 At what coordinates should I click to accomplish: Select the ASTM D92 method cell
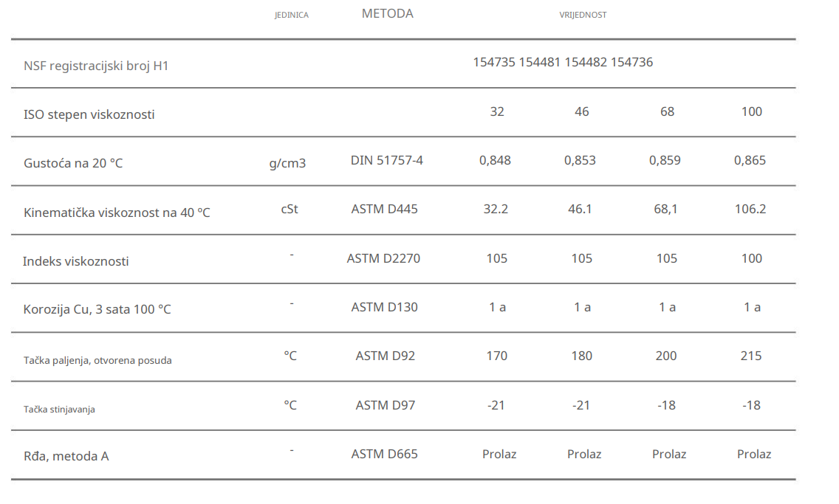(x=385, y=356)
